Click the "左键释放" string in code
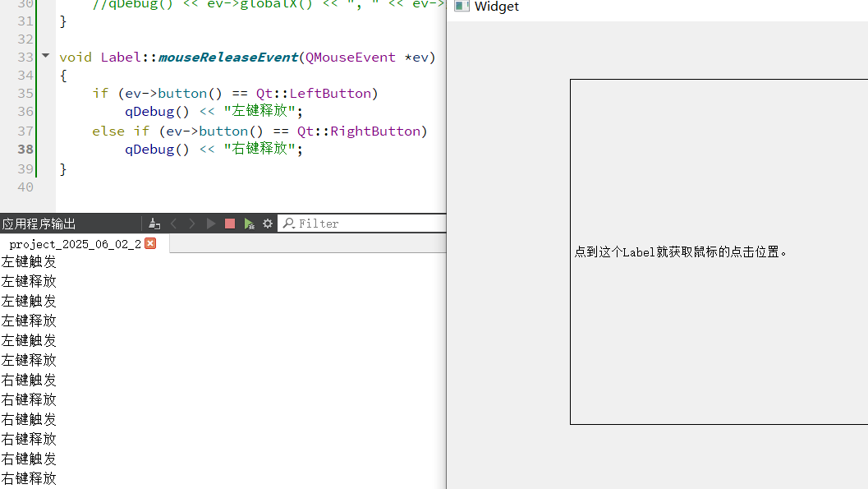Screen dimensions: 868x489 pyautogui.click(x=259, y=111)
